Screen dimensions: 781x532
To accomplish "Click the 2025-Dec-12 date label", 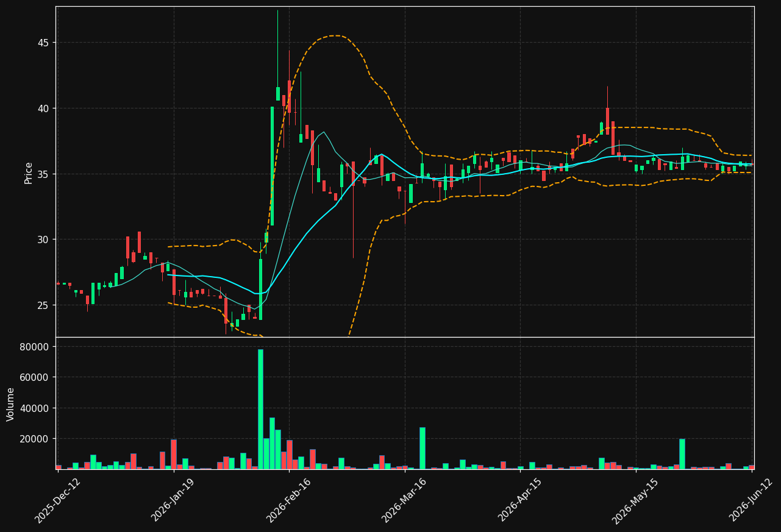I will click(x=58, y=500).
